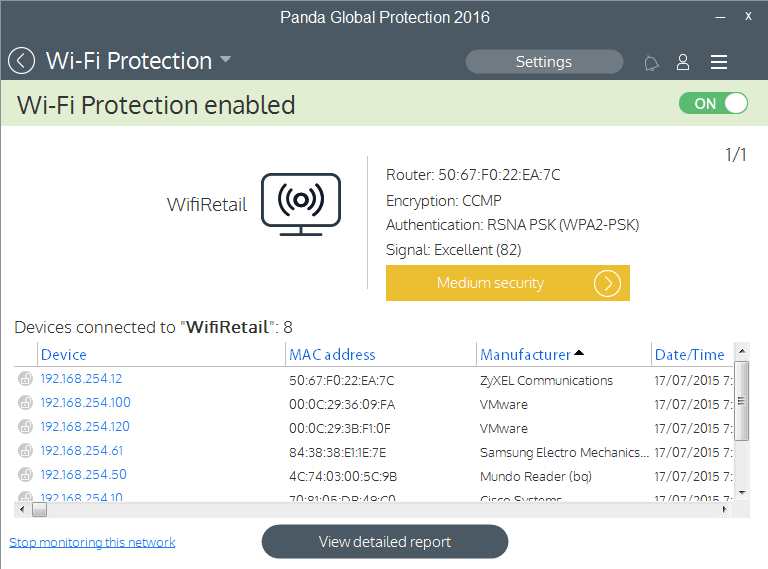This screenshot has height=569, width=768.
Task: Click the lock icon beside 192.168.254.100
Action: click(x=25, y=403)
